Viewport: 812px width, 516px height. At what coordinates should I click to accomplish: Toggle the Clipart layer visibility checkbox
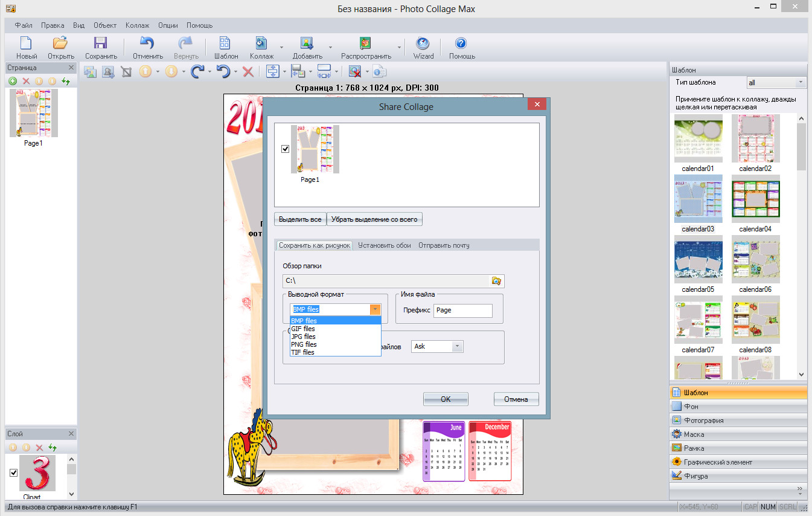tap(14, 472)
